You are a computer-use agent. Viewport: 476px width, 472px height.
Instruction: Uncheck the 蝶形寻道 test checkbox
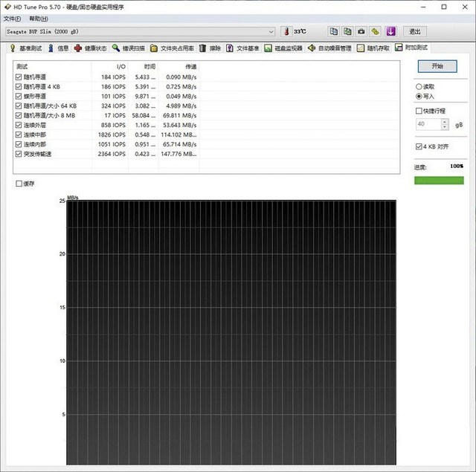coord(19,96)
